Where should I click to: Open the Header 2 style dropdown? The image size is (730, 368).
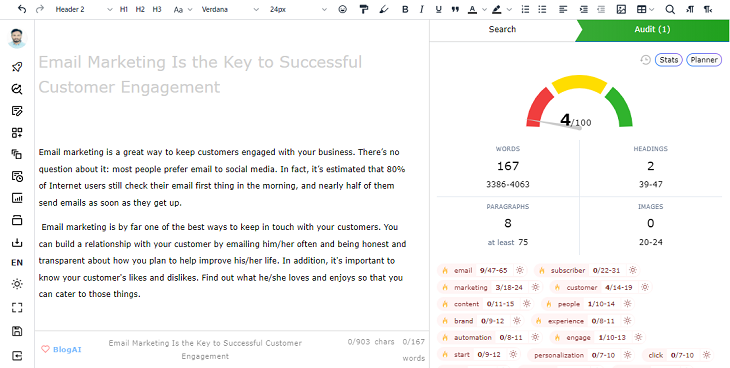coord(83,9)
